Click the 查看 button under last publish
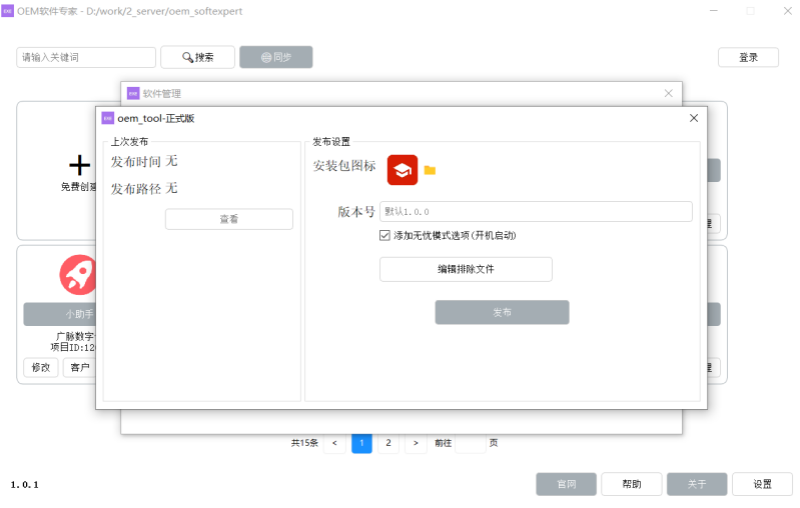Screen dimensions: 800x508 pos(229,219)
